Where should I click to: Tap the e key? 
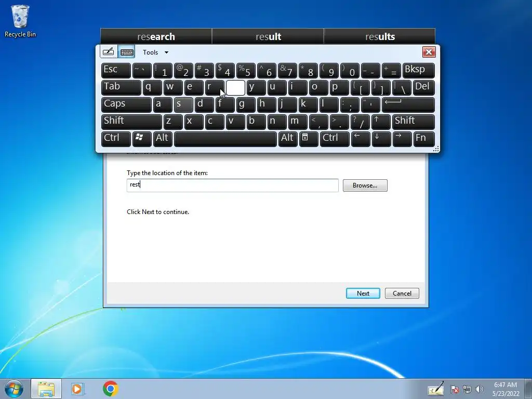pos(194,87)
